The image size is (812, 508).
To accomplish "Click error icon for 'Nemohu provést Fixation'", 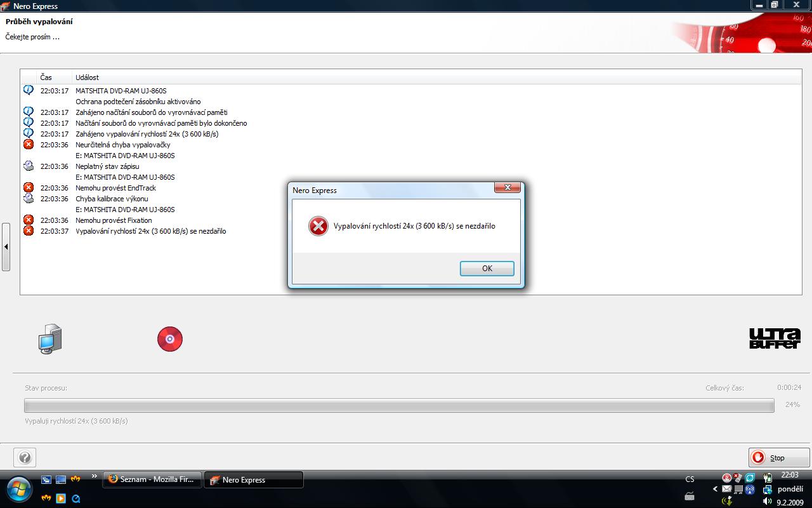I will point(29,220).
